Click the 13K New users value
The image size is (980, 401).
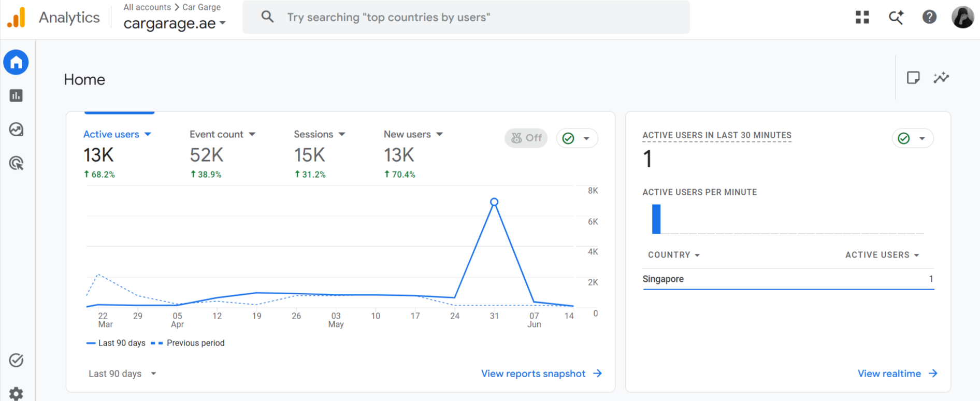399,155
